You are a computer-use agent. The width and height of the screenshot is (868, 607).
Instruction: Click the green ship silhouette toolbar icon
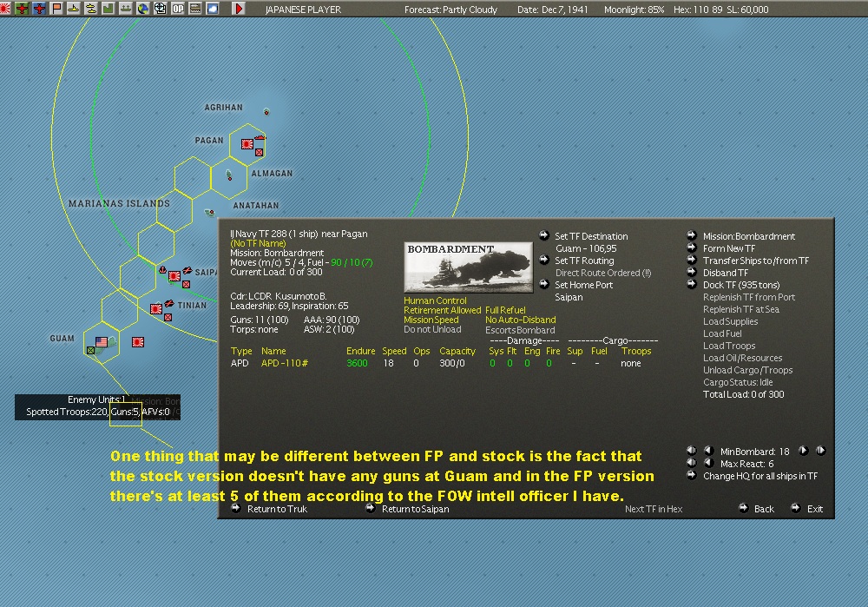click(x=126, y=9)
